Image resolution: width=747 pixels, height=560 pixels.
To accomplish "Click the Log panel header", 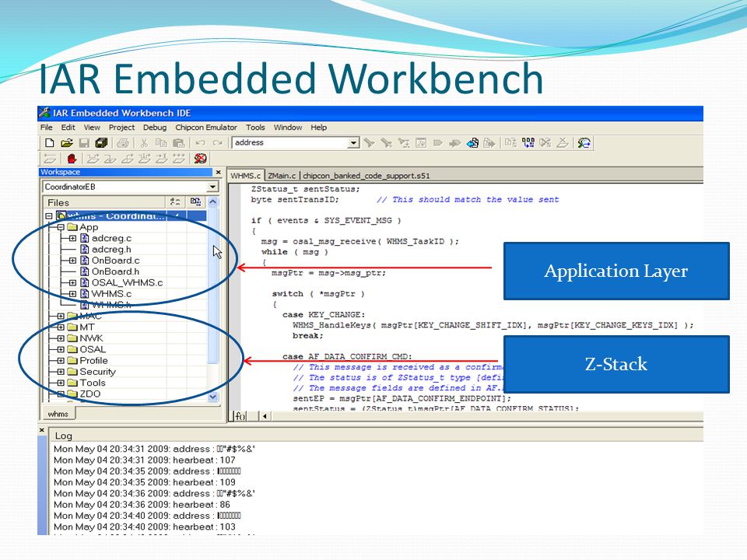I will (x=377, y=436).
